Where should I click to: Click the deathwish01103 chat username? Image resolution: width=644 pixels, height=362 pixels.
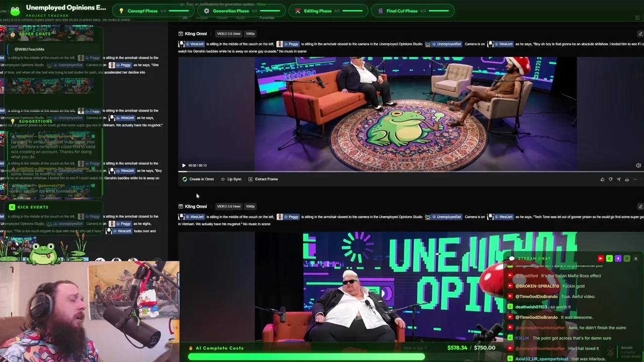(x=531, y=307)
